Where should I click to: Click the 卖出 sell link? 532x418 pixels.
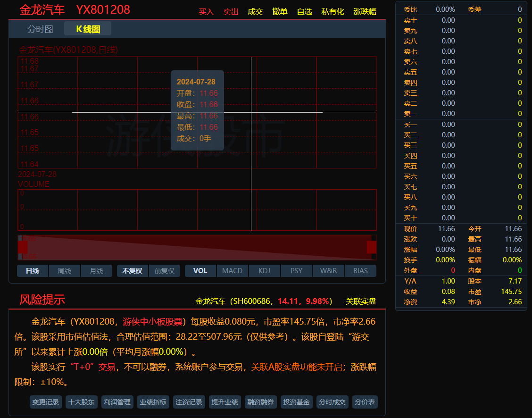click(x=231, y=12)
